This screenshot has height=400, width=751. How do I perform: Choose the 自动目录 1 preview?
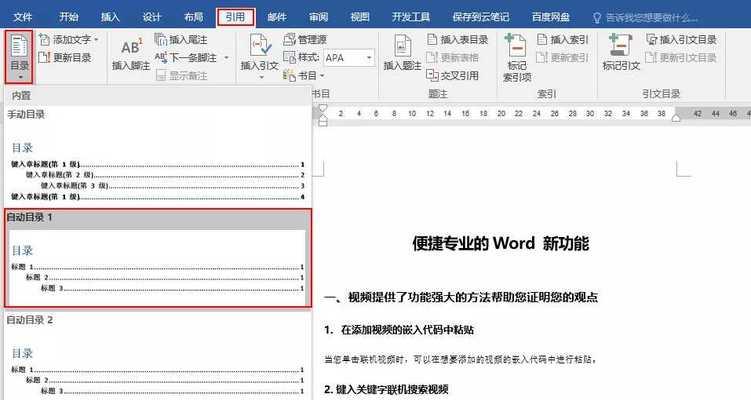158,258
